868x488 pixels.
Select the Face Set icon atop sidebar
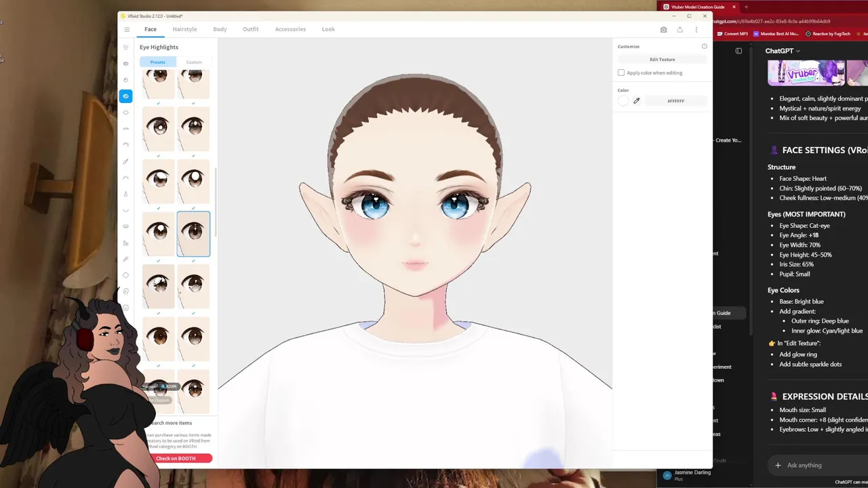125,47
